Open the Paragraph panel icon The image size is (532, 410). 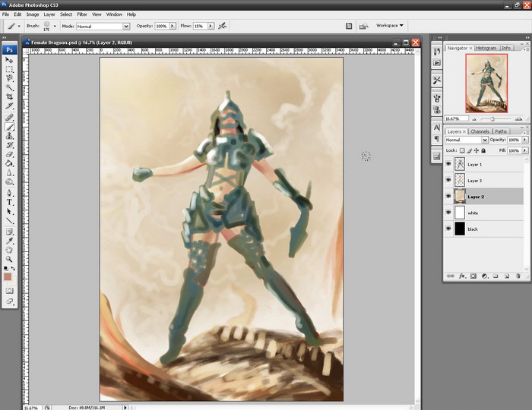coord(437,139)
